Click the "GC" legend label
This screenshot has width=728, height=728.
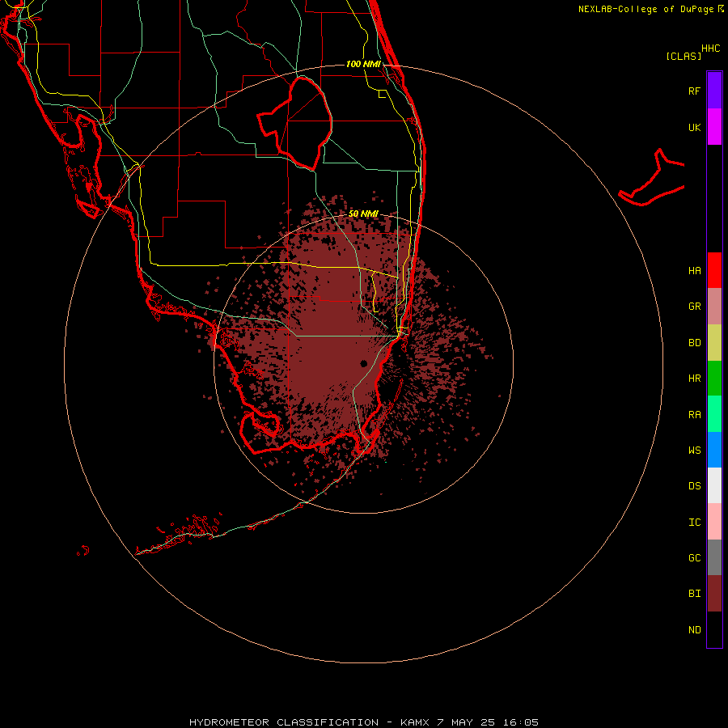tap(694, 557)
